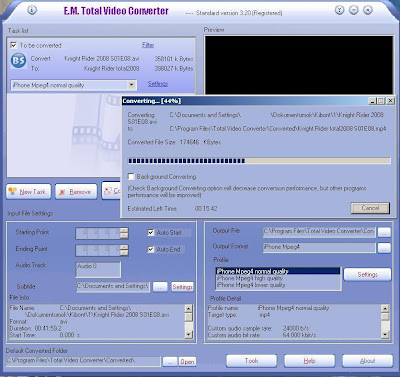Uncheck the To be converted checkbox
This screenshot has width=400, height=377.
tap(14, 45)
